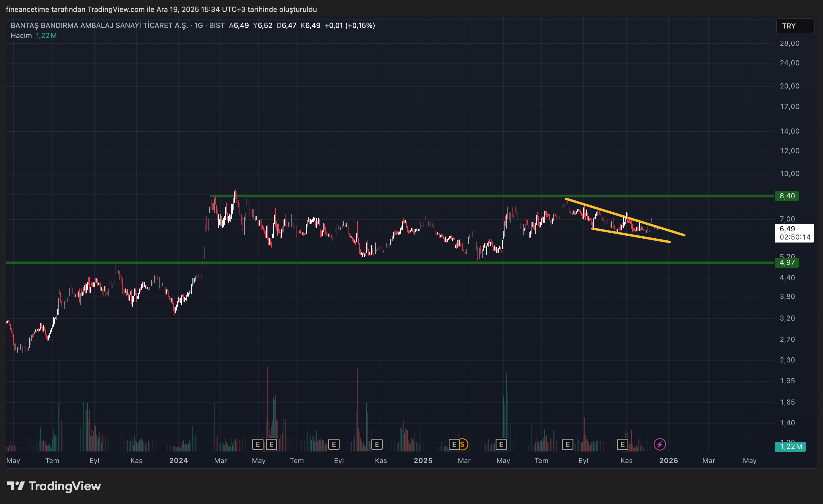Click the purple lightning bolt icon
Screen dimensions: 823x504
(x=659, y=444)
